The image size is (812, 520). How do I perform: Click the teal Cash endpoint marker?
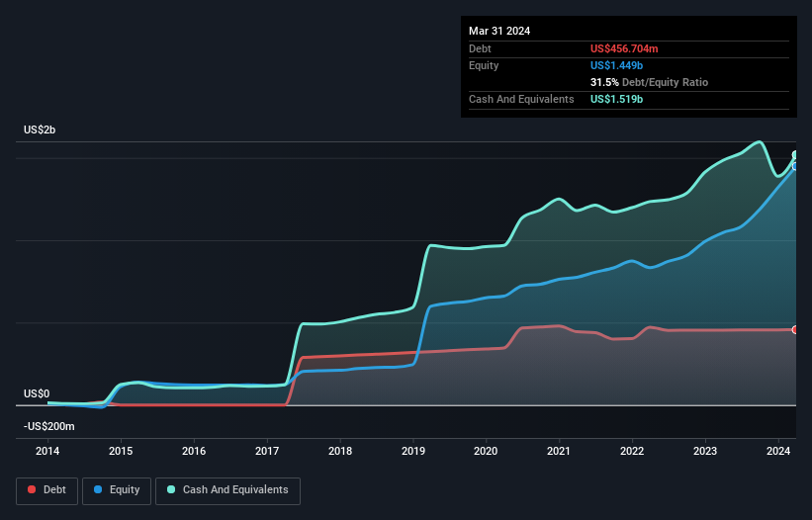coord(795,154)
